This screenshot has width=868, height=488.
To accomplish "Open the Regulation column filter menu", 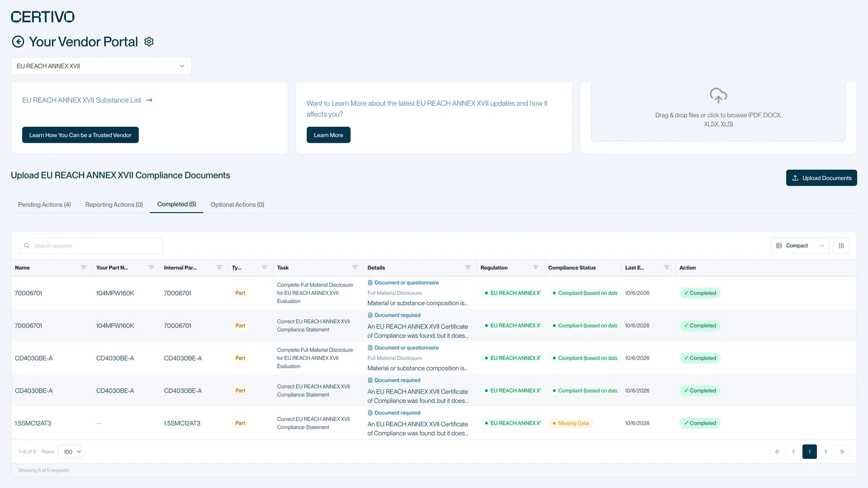I will tap(535, 268).
